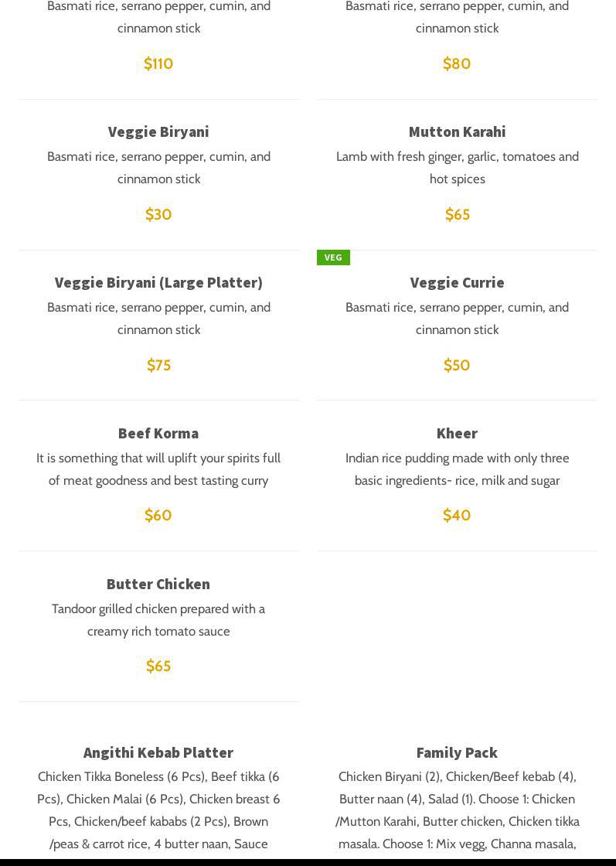This screenshot has height=866, width=616.
Task: Click the $110 price label
Action: point(158,63)
